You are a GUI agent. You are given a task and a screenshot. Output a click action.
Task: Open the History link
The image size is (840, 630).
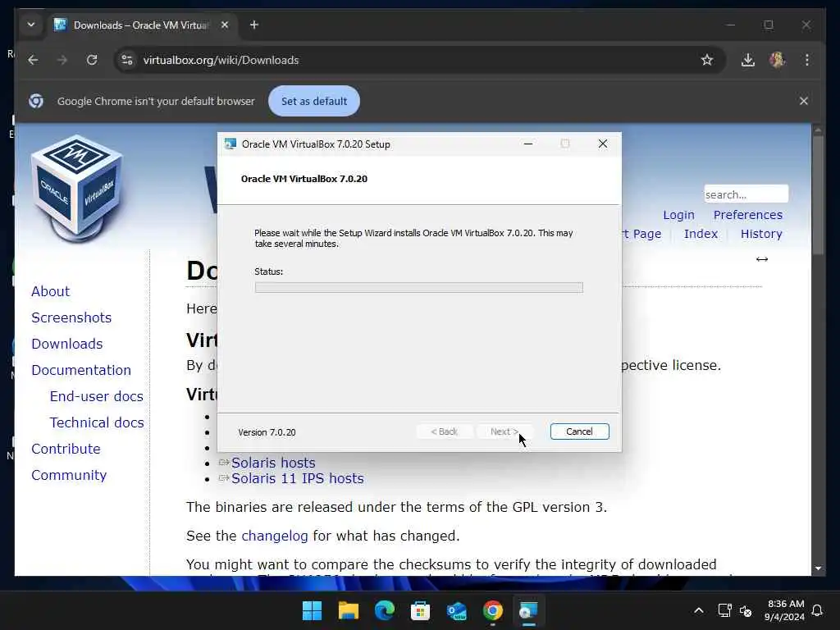pyautogui.click(x=761, y=234)
